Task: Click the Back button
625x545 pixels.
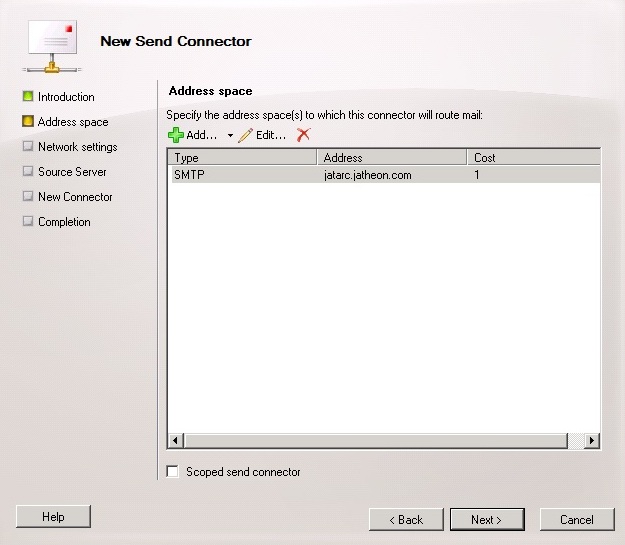Action: tap(406, 519)
